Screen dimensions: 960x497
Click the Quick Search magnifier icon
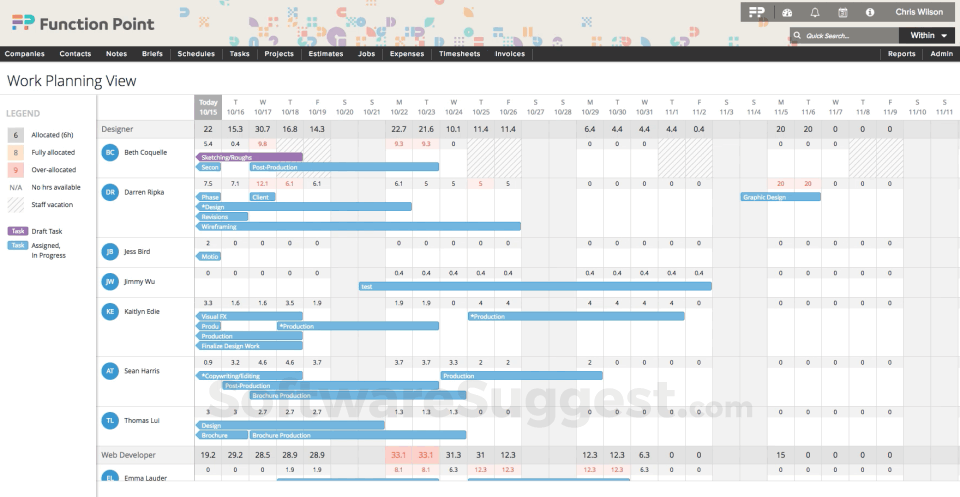pos(797,35)
